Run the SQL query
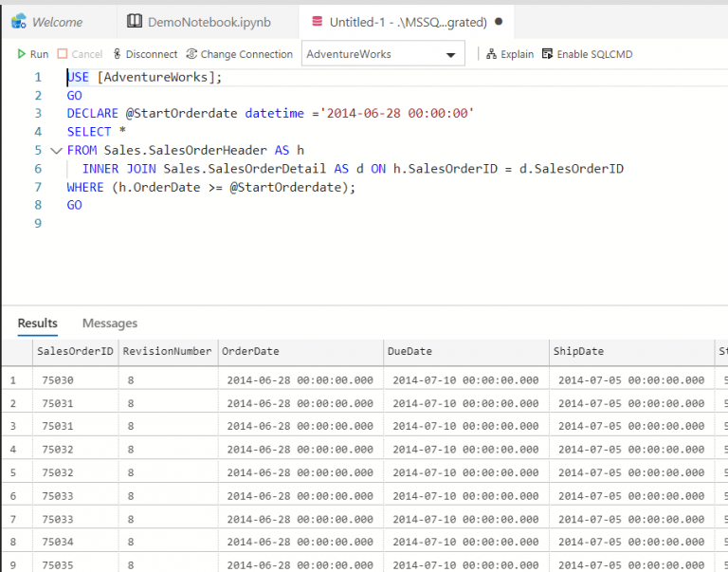The height and width of the screenshot is (572, 728). click(32, 54)
